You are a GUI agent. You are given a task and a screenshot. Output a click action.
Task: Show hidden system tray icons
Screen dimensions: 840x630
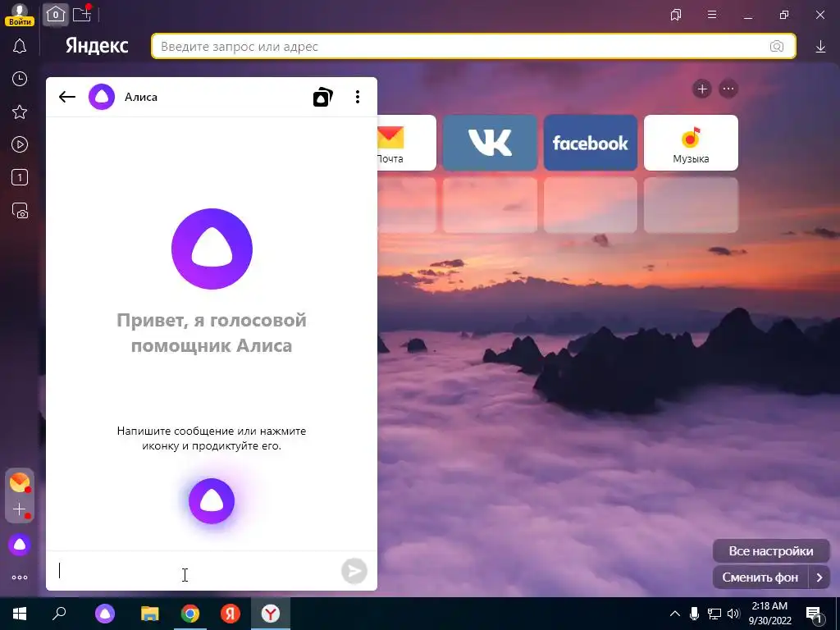point(675,614)
